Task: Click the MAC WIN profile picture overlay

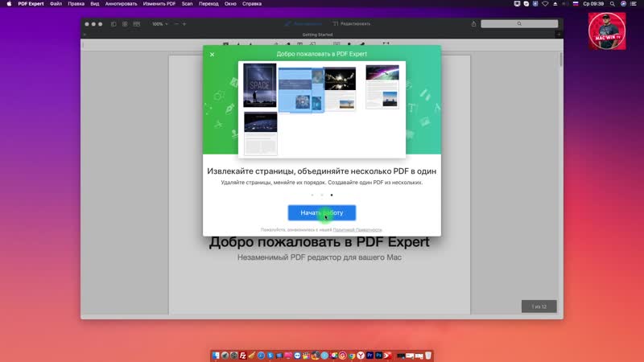Action: 607,31
